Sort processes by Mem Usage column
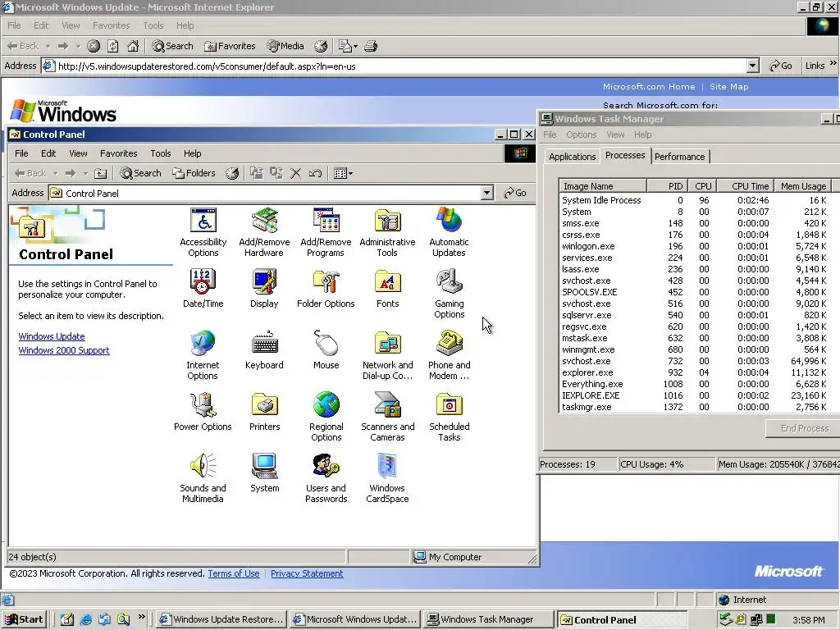 click(x=803, y=186)
